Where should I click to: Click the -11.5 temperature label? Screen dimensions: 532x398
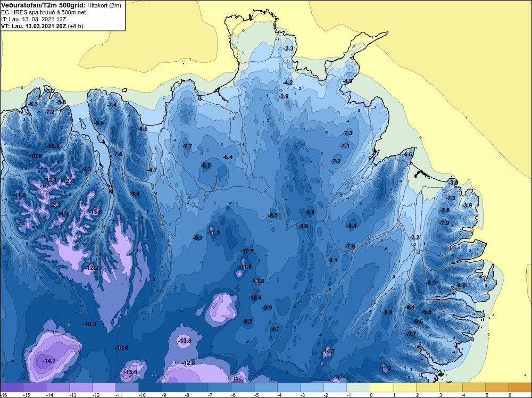pos(214,233)
